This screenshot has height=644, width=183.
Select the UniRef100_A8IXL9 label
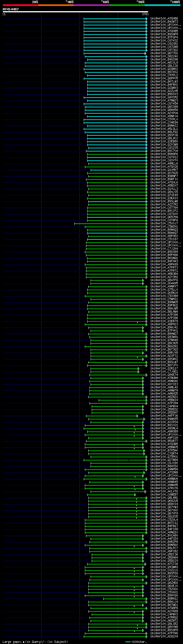click(x=164, y=63)
